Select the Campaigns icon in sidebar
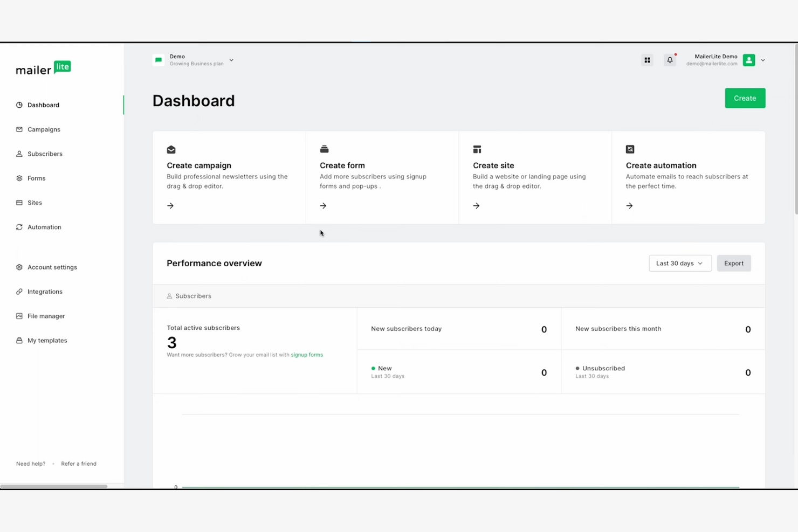This screenshot has width=798, height=532. click(19, 129)
